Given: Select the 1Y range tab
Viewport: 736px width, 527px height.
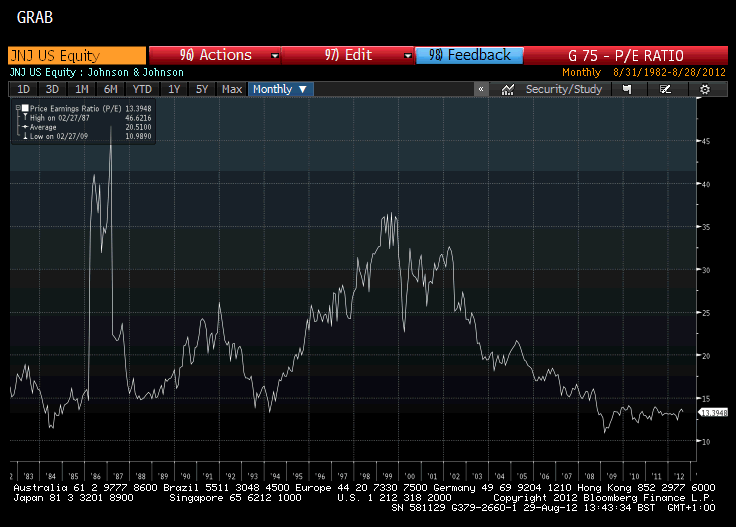Looking at the screenshot, I should click(174, 89).
